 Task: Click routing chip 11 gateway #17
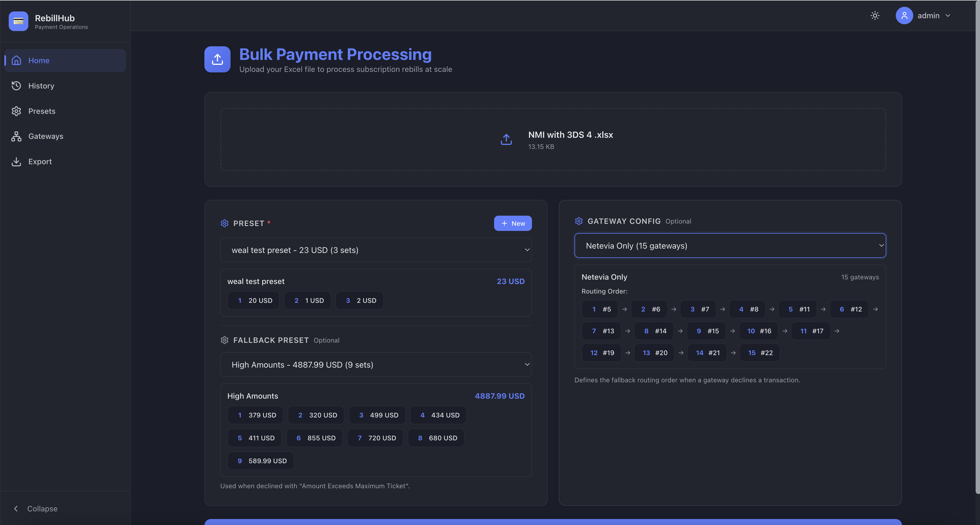(x=811, y=331)
